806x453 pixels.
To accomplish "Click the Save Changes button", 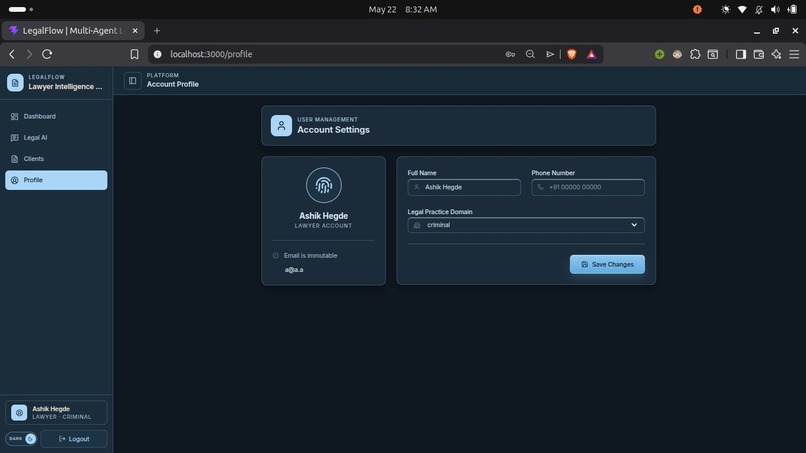I will 607,264.
